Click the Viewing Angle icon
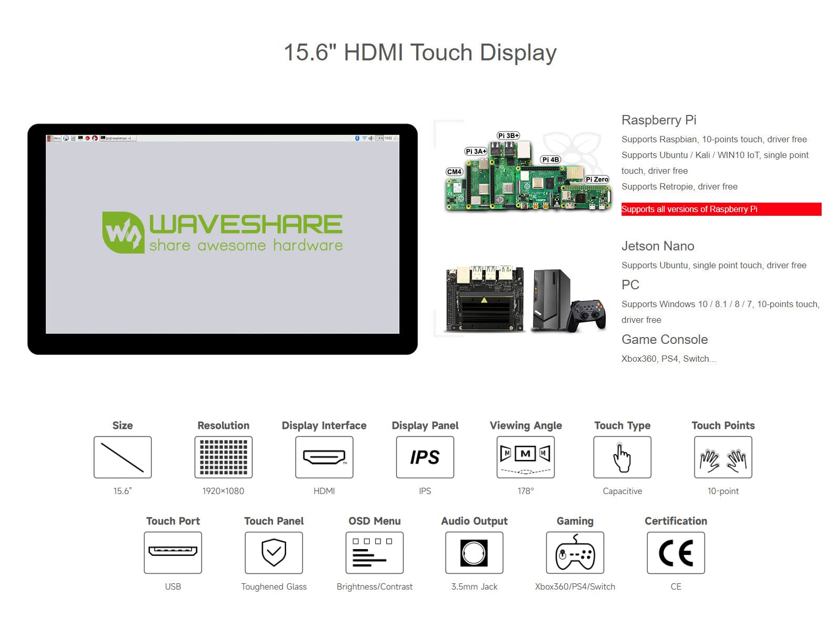The image size is (840, 630). click(x=526, y=457)
